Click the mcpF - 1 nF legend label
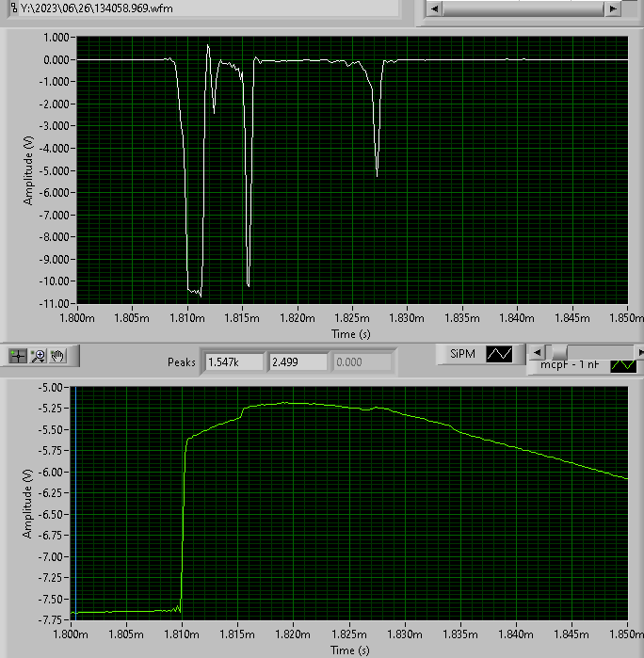This screenshot has height=658, width=644. point(570,364)
